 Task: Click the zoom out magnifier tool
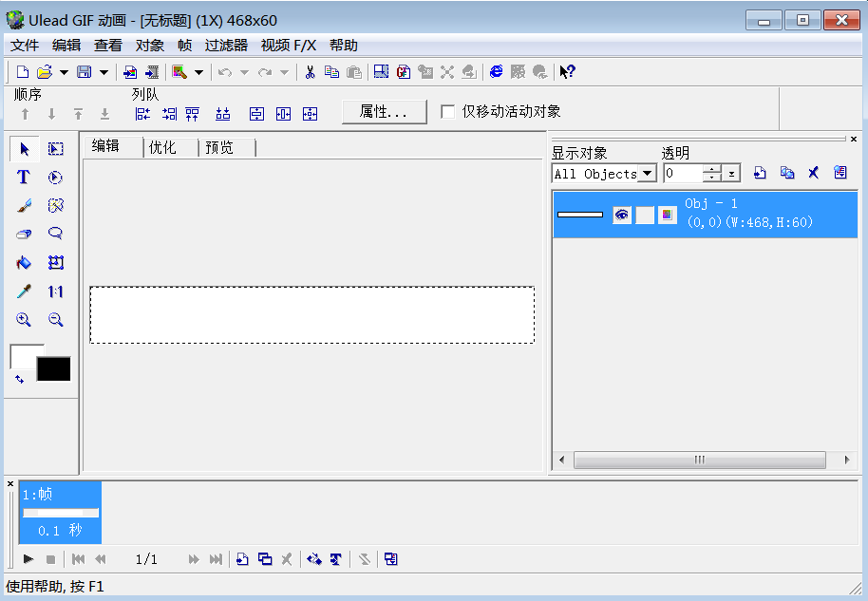(x=55, y=319)
